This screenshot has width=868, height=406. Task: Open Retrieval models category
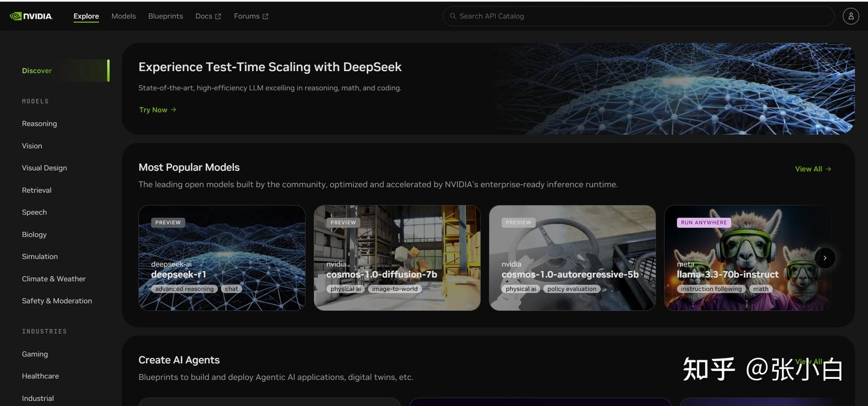[x=37, y=190]
